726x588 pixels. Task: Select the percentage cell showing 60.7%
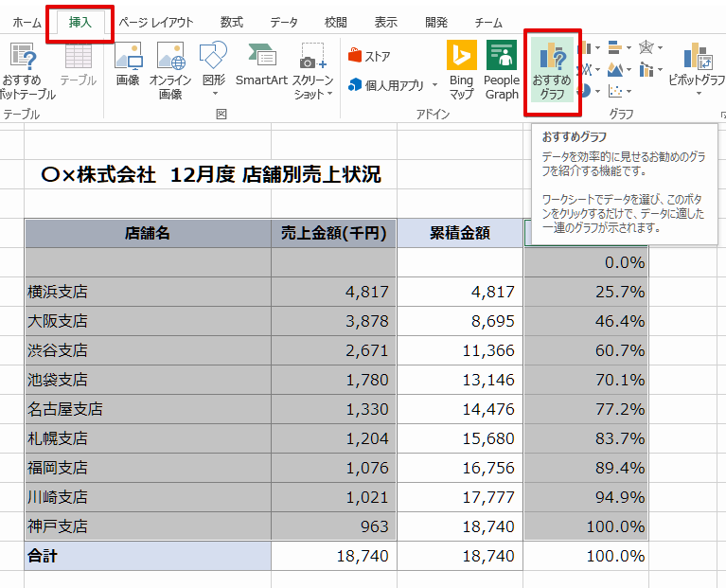586,350
